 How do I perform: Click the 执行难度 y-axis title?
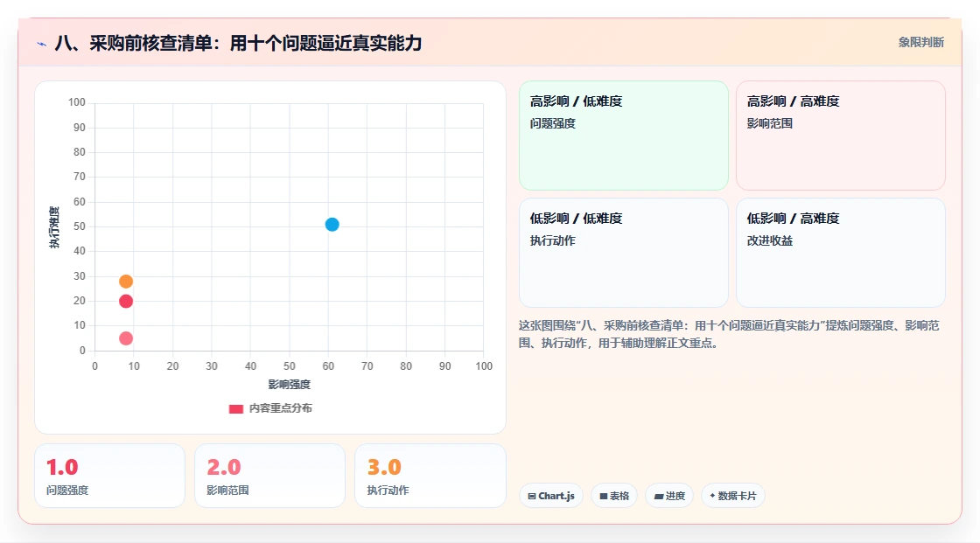coord(54,226)
